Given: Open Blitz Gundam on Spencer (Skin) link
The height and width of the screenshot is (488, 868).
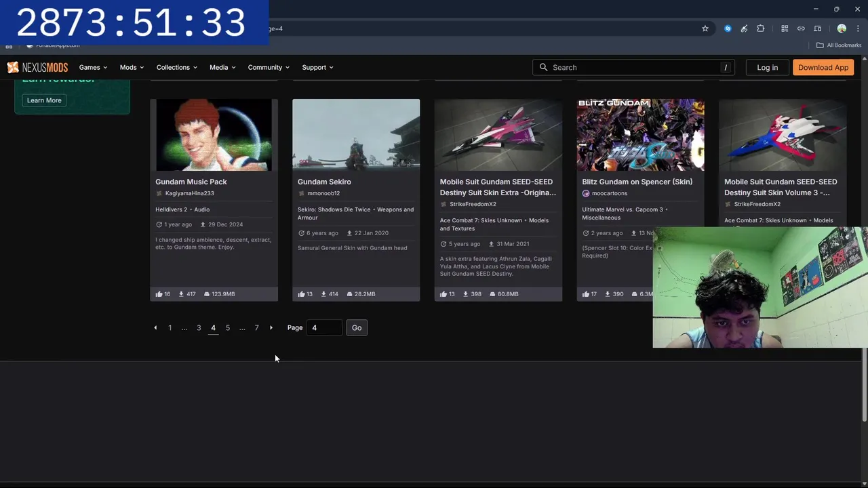Looking at the screenshot, I should pos(637,182).
